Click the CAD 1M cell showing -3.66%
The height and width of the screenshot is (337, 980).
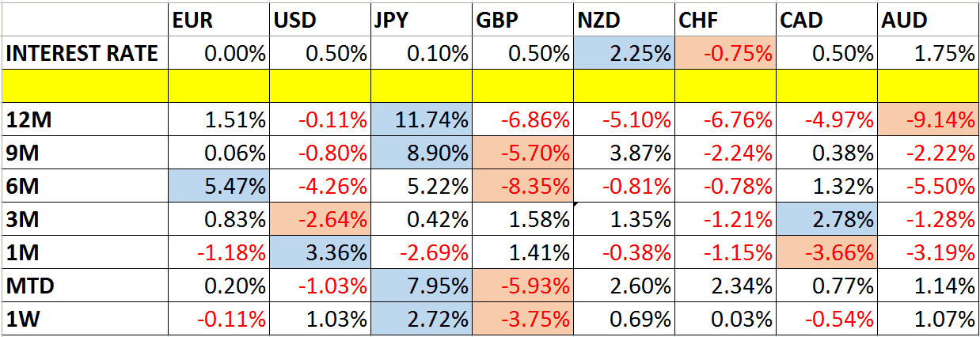(826, 253)
